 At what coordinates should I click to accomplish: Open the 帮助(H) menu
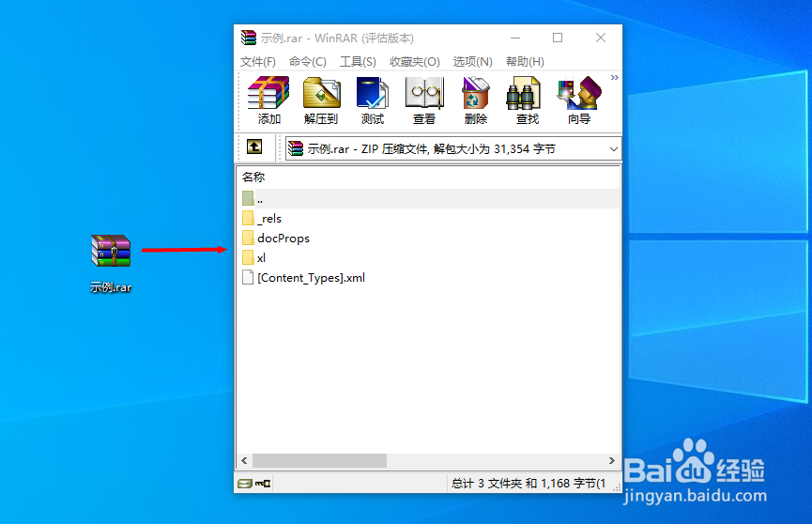[525, 62]
